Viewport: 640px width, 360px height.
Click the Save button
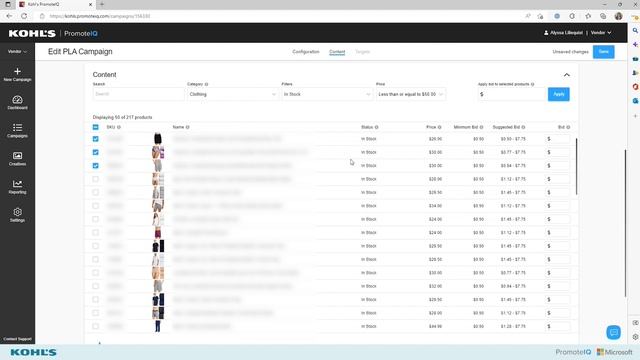coord(603,52)
